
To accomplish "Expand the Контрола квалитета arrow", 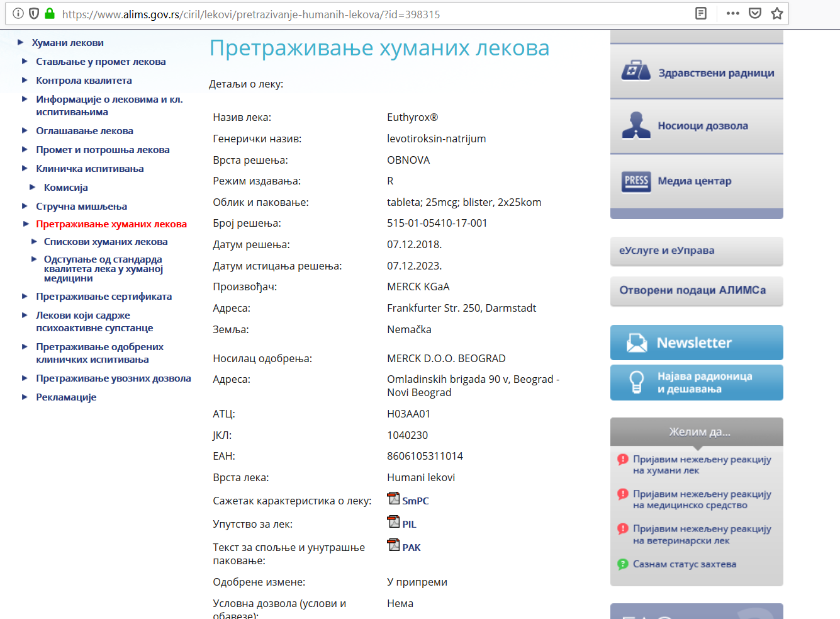I will point(25,80).
